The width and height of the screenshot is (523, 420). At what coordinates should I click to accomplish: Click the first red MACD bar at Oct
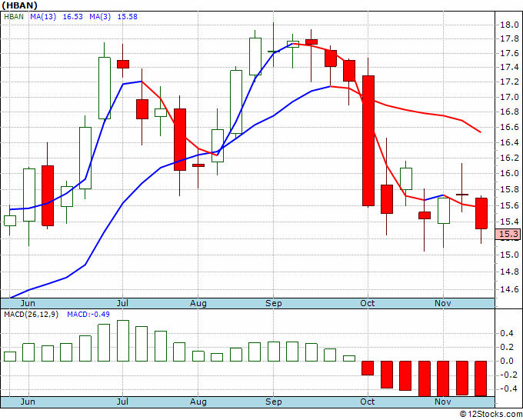point(368,368)
